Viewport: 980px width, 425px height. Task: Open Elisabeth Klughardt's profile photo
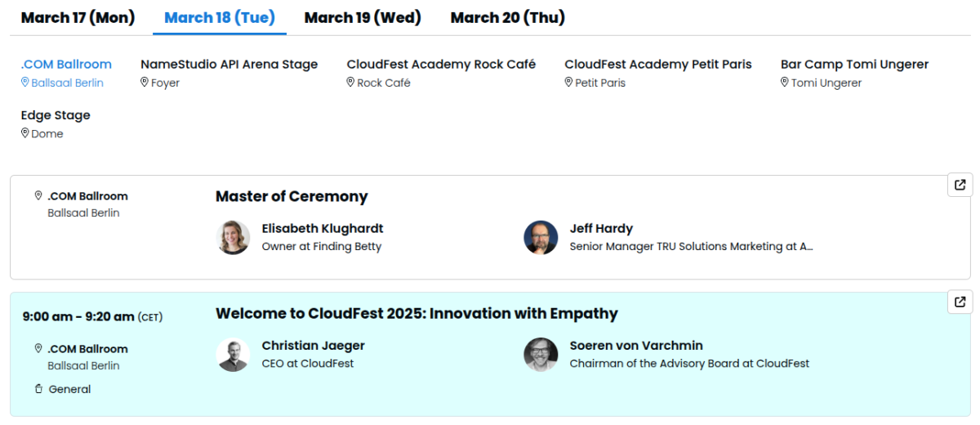pyautogui.click(x=233, y=237)
